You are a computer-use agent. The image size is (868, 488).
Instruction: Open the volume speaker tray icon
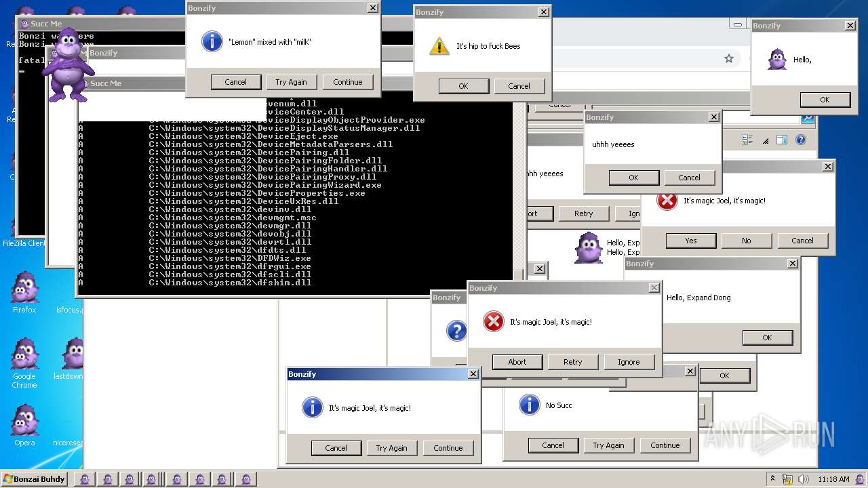[x=804, y=479]
